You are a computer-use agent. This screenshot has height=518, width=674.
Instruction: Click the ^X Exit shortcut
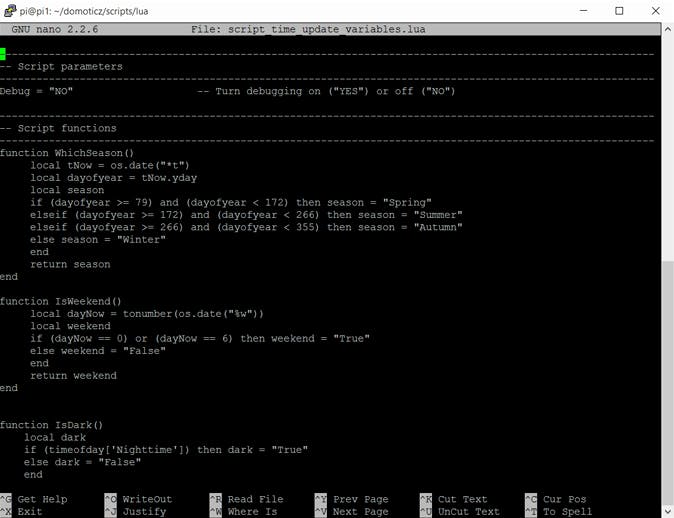pyautogui.click(x=21, y=512)
